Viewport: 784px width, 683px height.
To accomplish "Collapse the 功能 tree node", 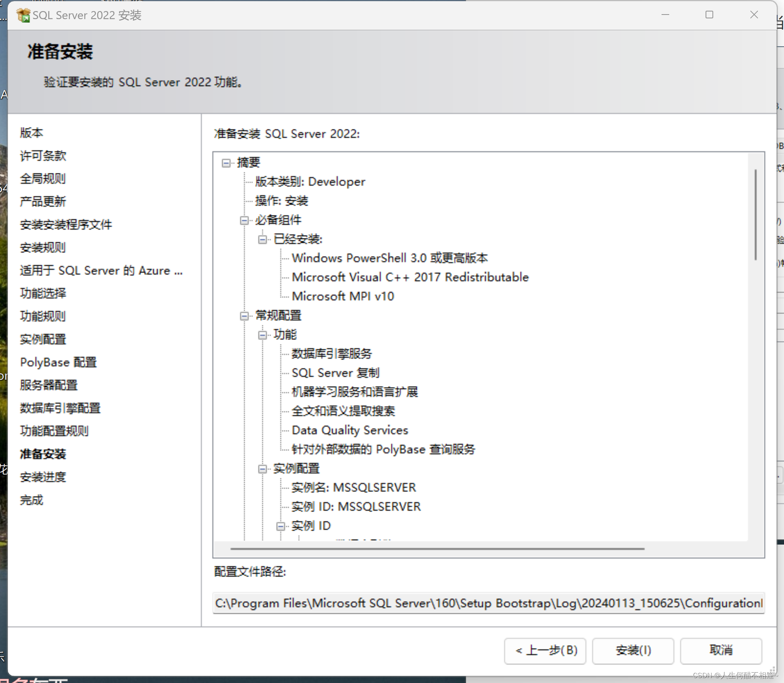I will (263, 335).
